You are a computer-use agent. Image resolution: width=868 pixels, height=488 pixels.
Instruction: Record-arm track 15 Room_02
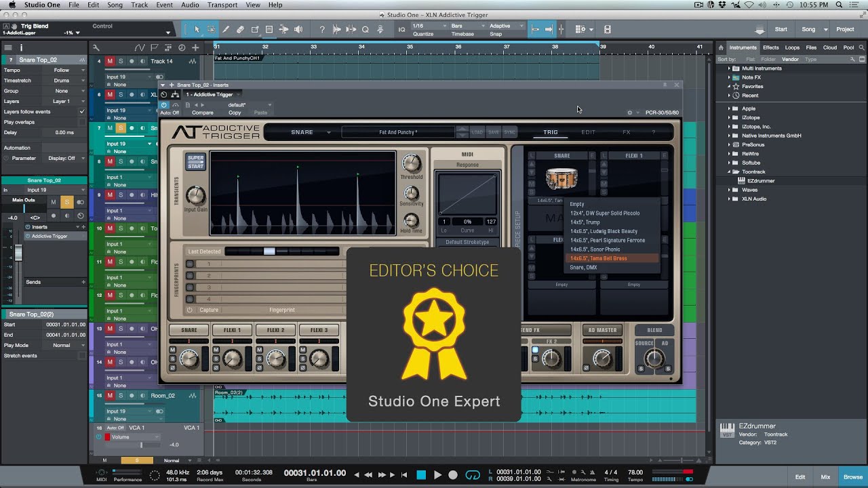coord(132,395)
